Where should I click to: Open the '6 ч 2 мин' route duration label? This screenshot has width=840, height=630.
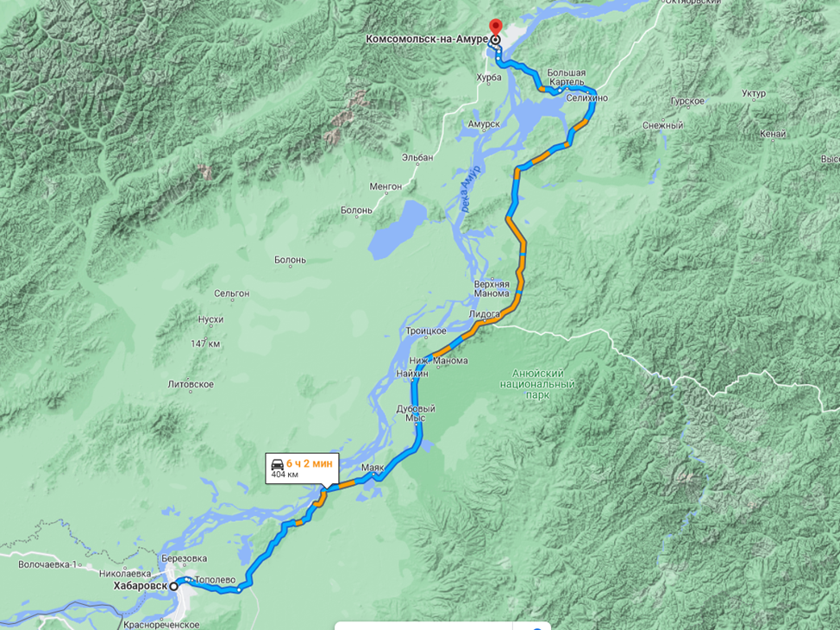point(309,463)
